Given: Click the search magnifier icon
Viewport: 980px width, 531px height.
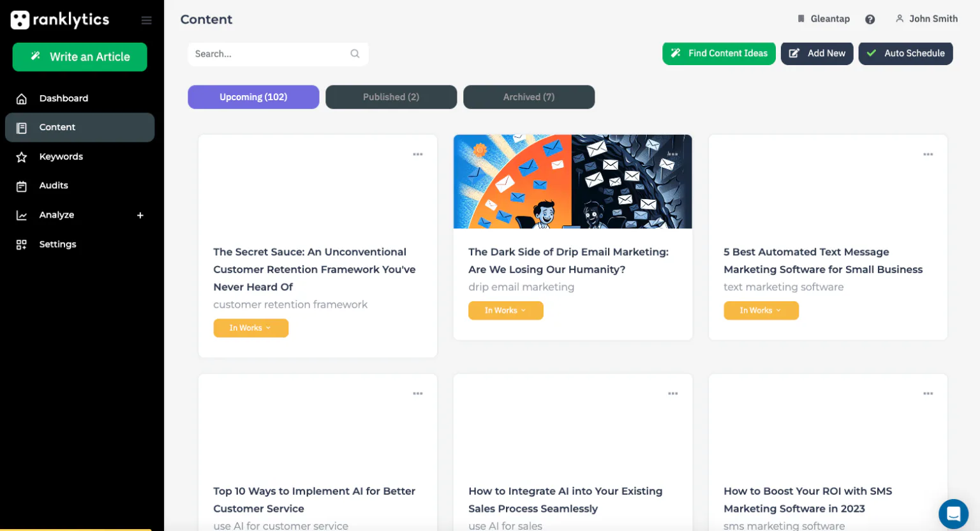Looking at the screenshot, I should click(355, 54).
